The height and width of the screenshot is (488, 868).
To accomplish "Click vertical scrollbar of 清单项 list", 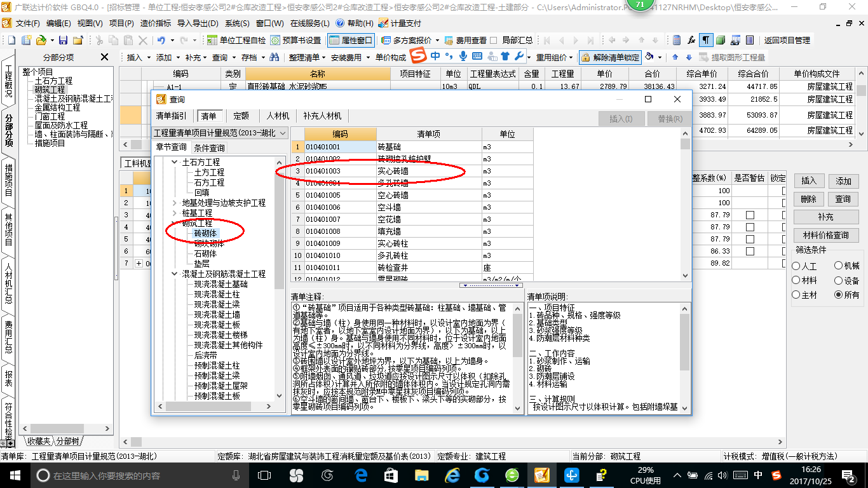I will tap(685, 204).
